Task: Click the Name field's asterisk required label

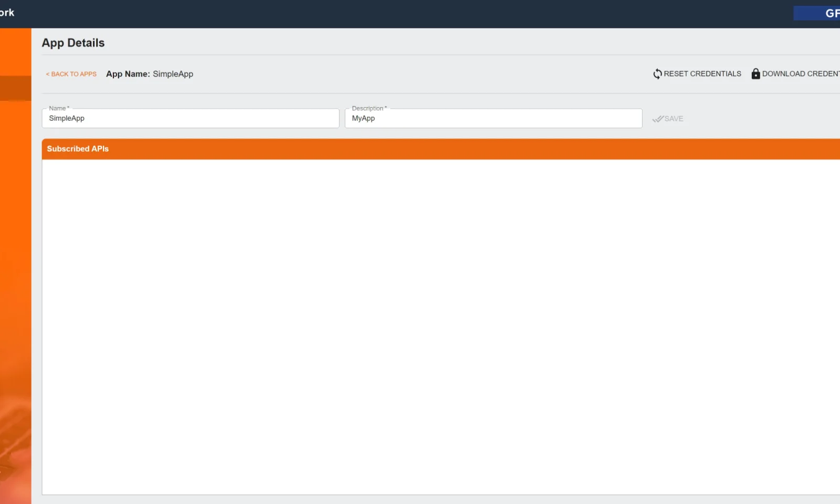Action: tap(67, 108)
